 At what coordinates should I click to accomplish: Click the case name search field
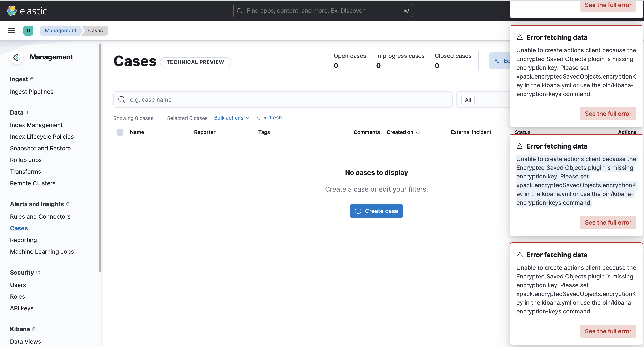(282, 100)
